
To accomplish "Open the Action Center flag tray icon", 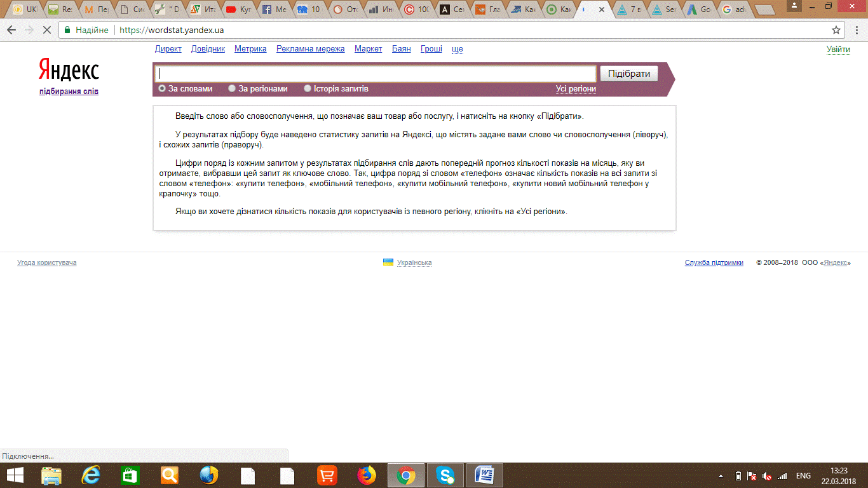I will click(x=752, y=476).
